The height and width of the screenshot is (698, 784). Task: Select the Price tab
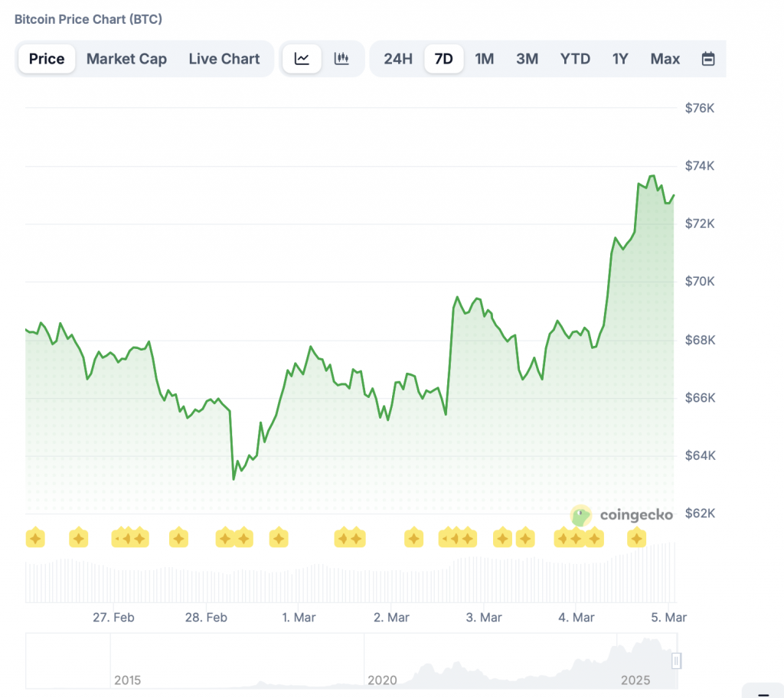tap(47, 59)
